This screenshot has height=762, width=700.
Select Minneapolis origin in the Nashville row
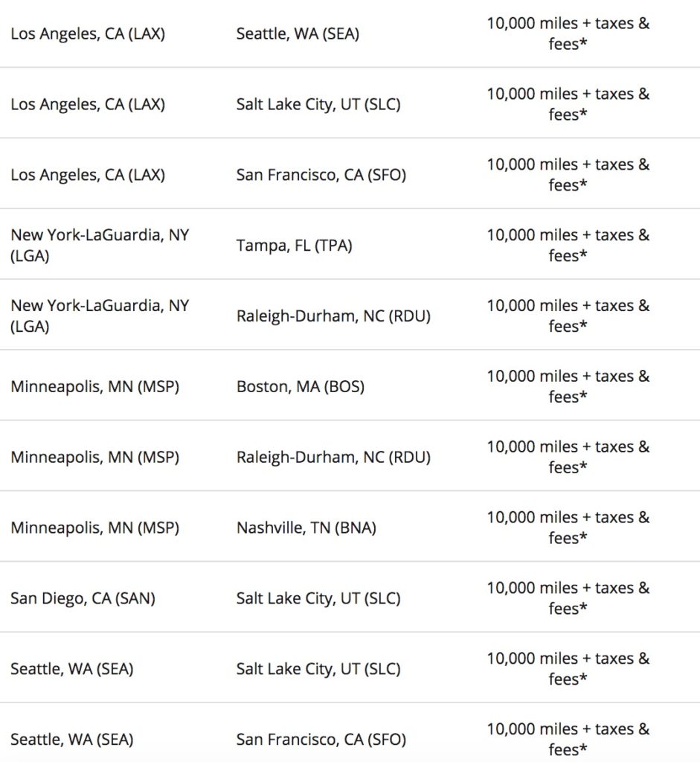coord(94,528)
